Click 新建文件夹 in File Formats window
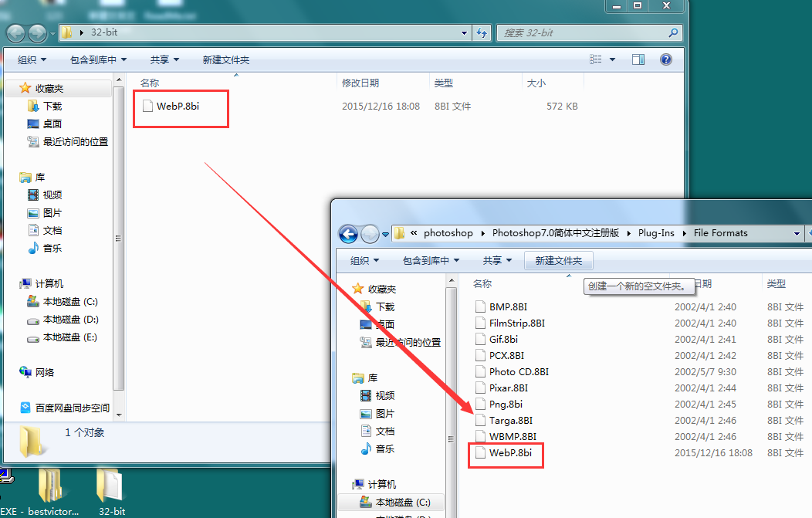 (x=558, y=261)
